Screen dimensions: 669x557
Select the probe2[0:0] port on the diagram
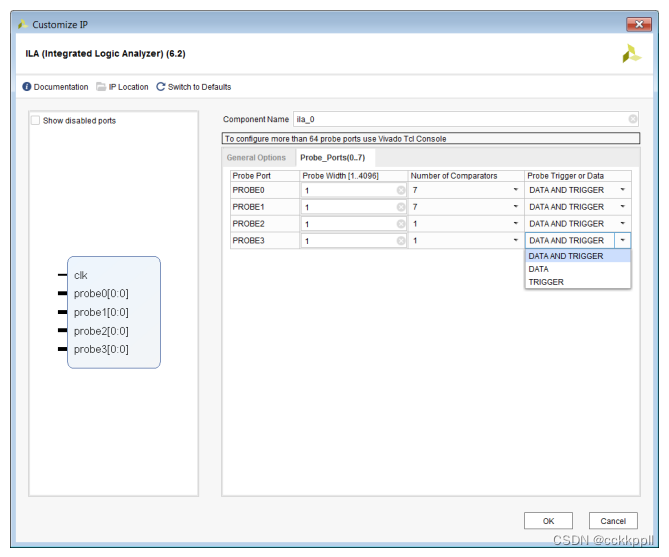coord(101,331)
